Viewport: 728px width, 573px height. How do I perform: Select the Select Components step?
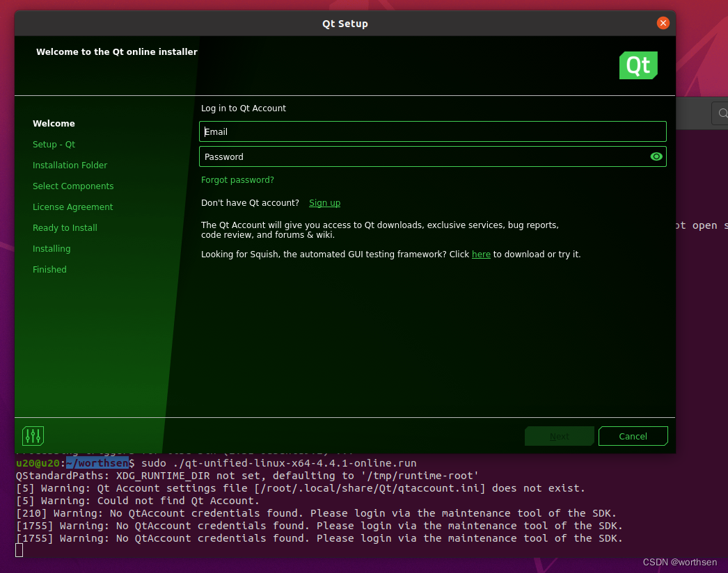coord(73,186)
